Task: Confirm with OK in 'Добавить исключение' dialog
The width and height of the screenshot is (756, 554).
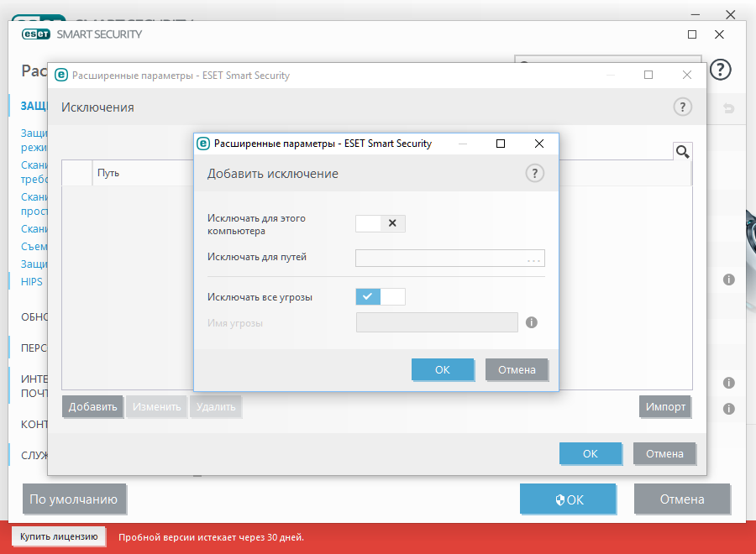Action: pyautogui.click(x=443, y=370)
